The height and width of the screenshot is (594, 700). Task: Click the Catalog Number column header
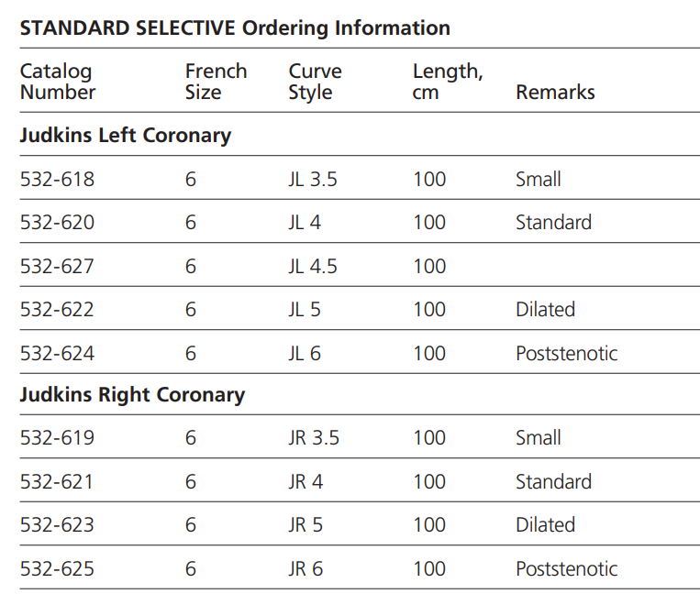57,82
